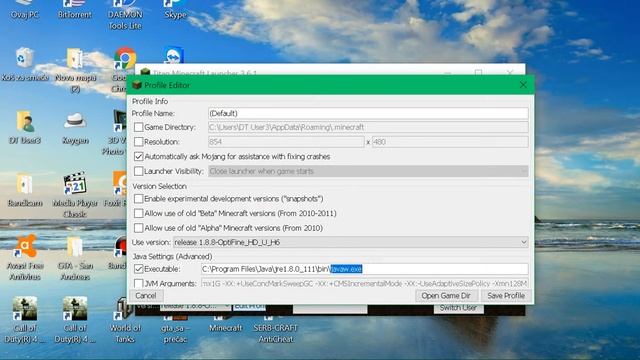This screenshot has height=360, width=640.
Task: Uncheck the Java Executable checkbox
Action: (x=138, y=269)
